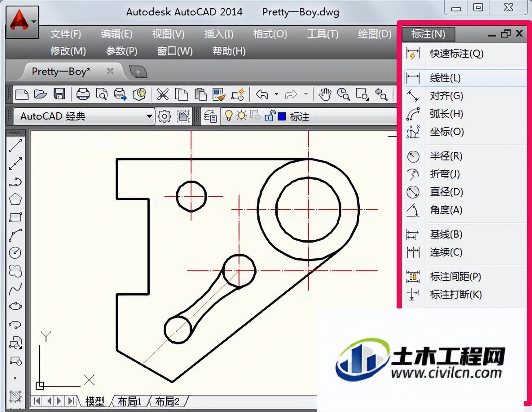Select the Revision Cloud tool
This screenshot has height=412, width=532.
tap(15, 271)
